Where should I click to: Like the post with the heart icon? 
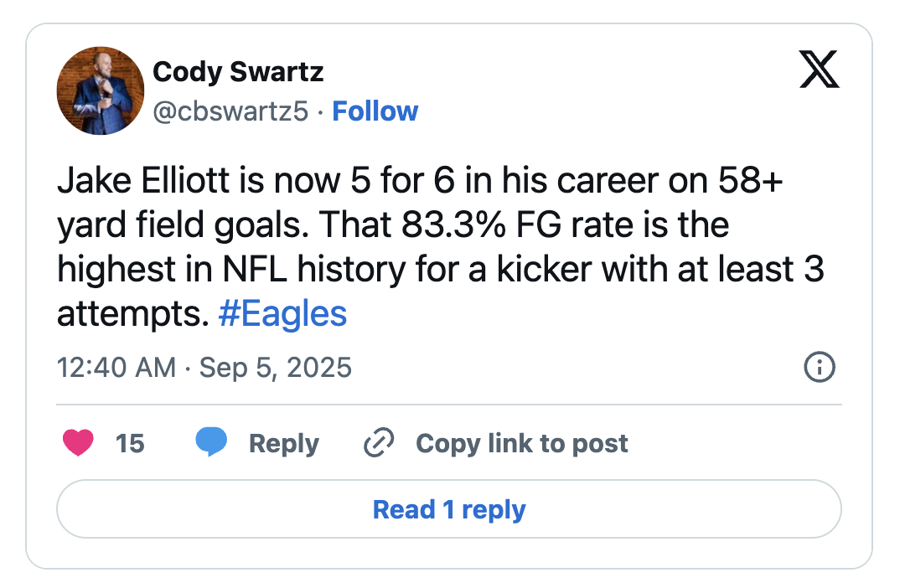coord(78,442)
